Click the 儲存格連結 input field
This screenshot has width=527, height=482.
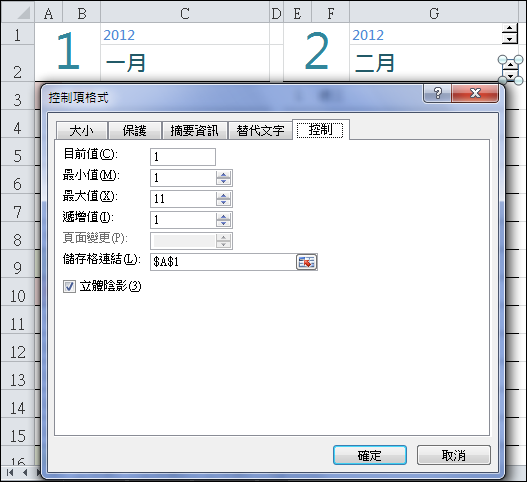[x=223, y=262]
